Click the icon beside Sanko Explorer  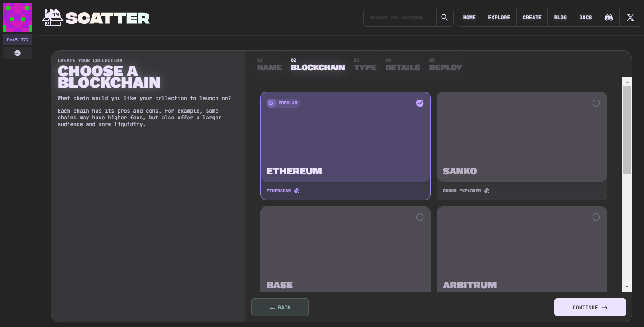click(x=487, y=191)
